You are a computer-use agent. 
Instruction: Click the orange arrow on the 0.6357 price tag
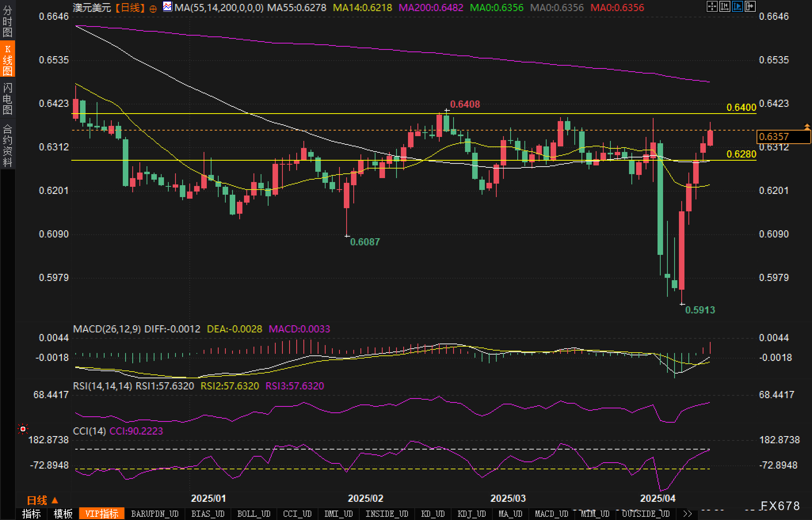807,127
